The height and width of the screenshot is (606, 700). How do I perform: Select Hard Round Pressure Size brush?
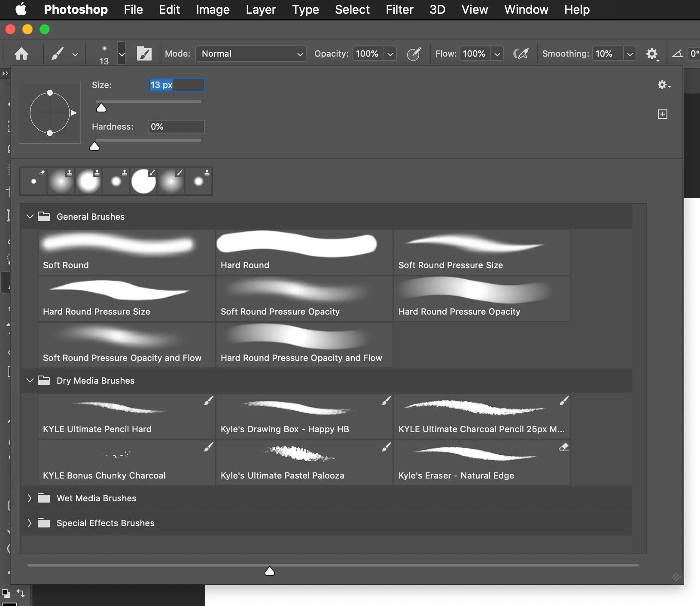pyautogui.click(x=126, y=299)
